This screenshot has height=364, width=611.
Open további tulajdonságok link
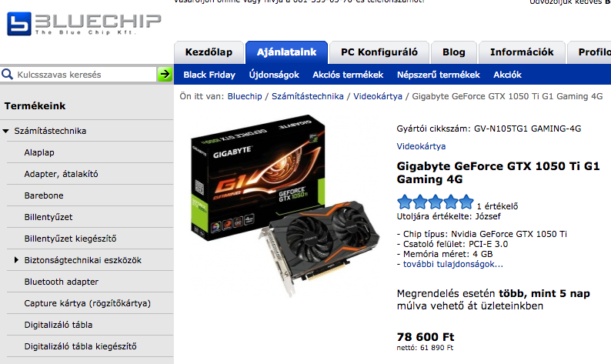452,264
